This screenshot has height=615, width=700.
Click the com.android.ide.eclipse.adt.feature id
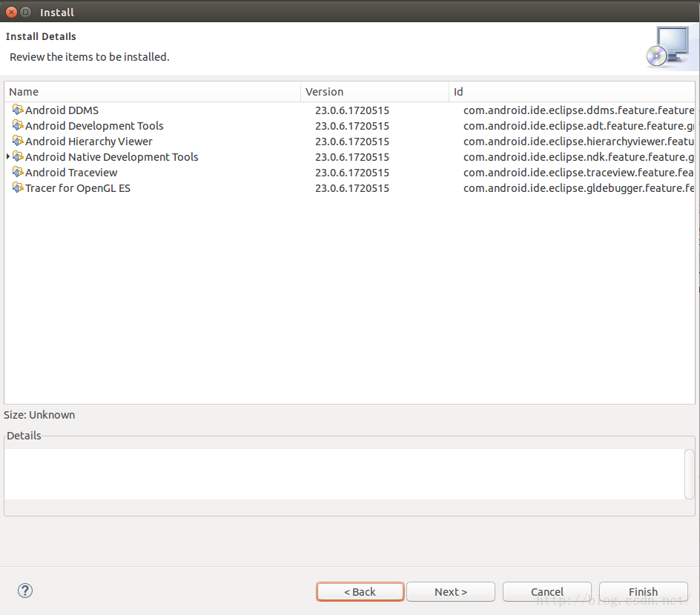(x=578, y=126)
